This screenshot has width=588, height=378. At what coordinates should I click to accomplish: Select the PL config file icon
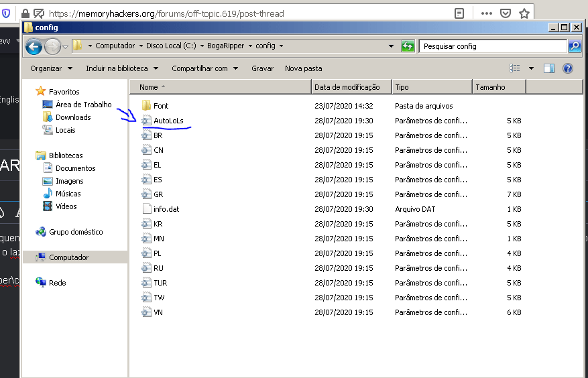pos(146,253)
